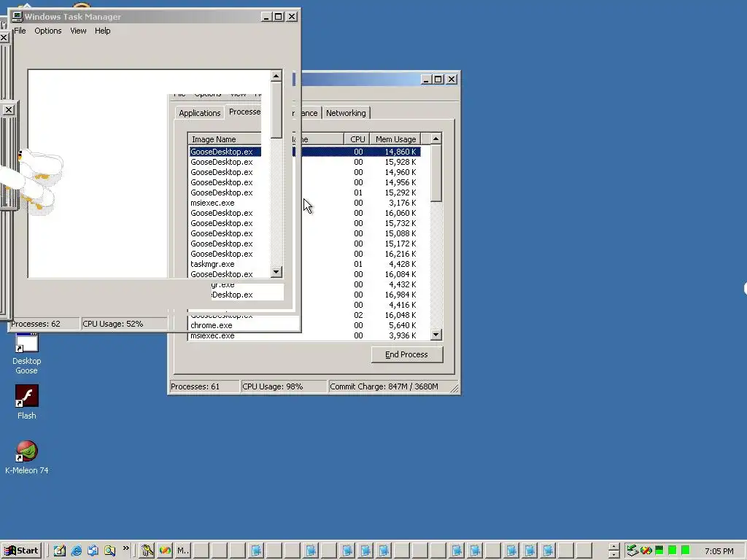Launch K-Meleon 74 from the desktop
747x560 pixels.
pos(27,457)
